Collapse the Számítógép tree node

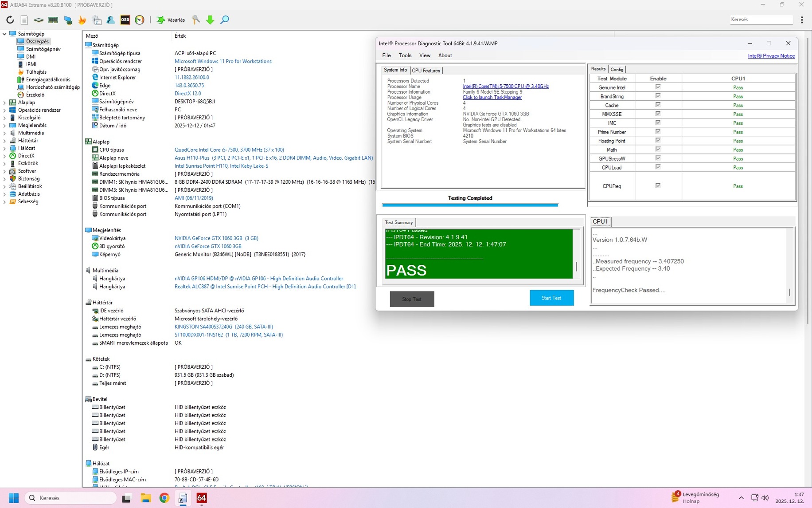point(4,34)
